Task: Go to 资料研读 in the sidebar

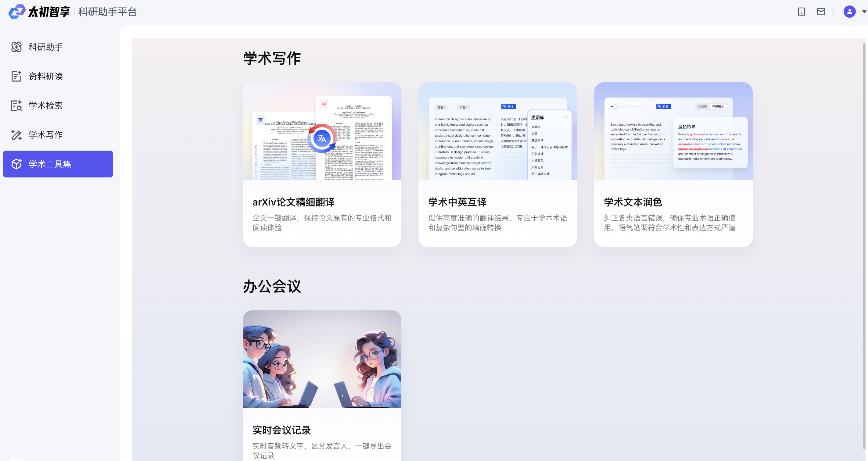Action: [x=46, y=77]
